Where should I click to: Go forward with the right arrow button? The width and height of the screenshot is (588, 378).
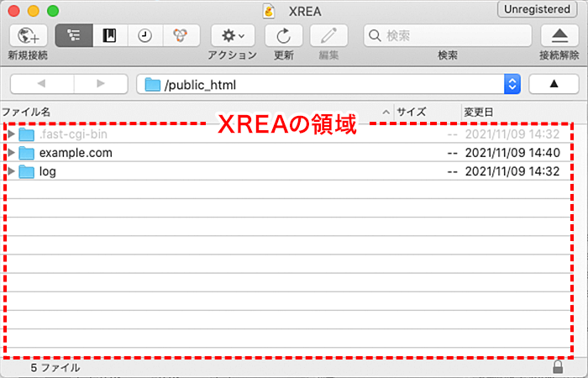pos(100,84)
